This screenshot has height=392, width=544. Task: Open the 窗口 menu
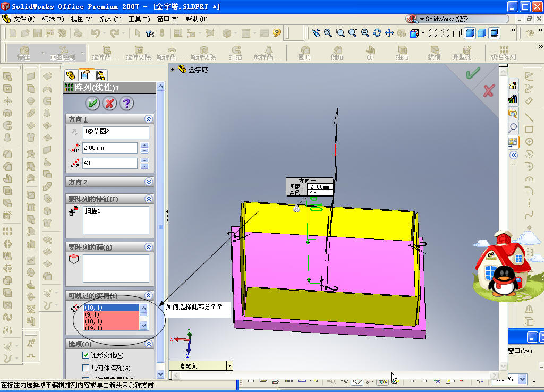pos(168,19)
